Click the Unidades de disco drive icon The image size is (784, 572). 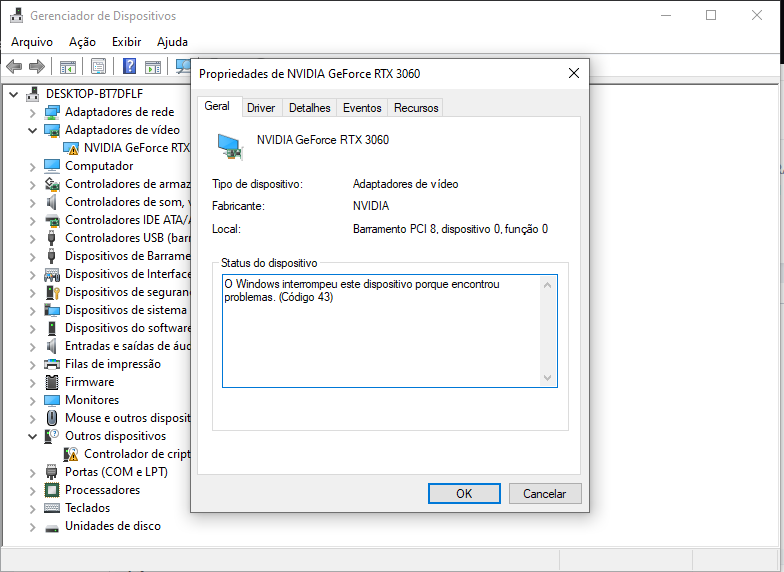tap(52, 527)
